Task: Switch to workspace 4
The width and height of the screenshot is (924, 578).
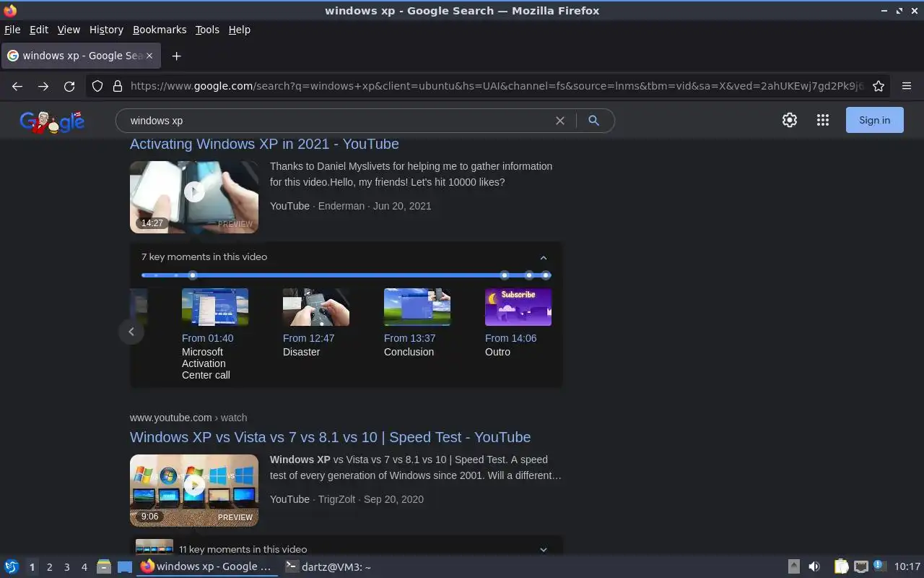Action: (84, 567)
